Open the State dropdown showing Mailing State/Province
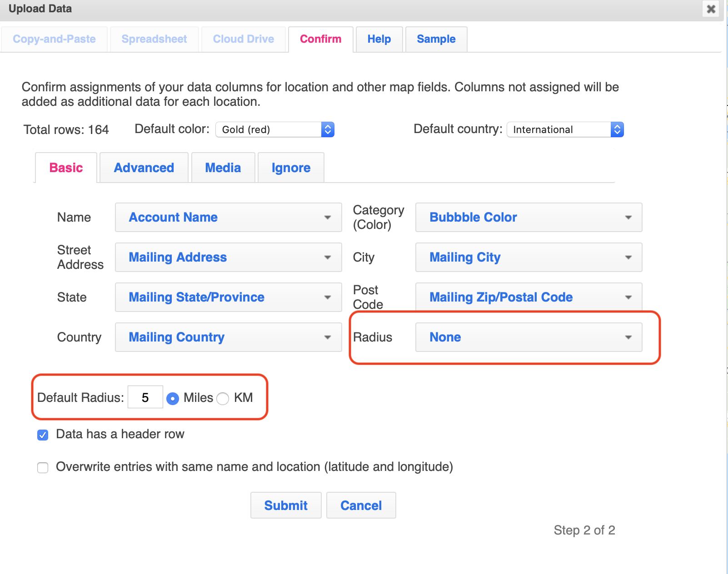This screenshot has height=574, width=728. pyautogui.click(x=228, y=297)
